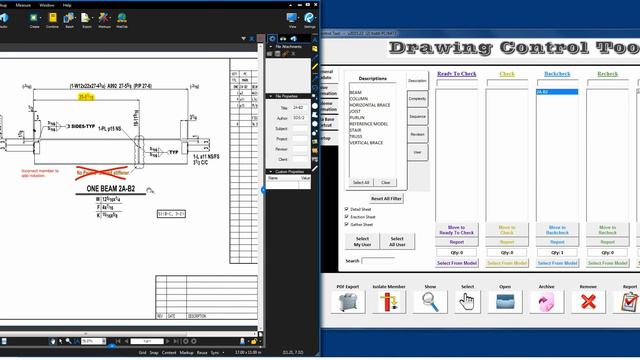Click the padlock security icon in navigation bar
The height and width of the screenshot is (360, 640).
click(x=253, y=341)
